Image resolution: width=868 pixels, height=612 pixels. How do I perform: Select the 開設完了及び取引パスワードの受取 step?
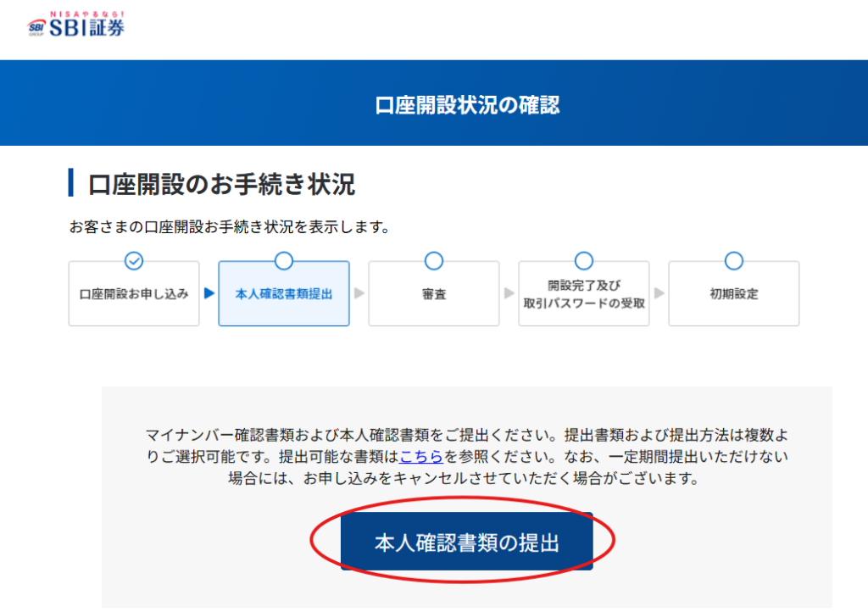(584, 295)
